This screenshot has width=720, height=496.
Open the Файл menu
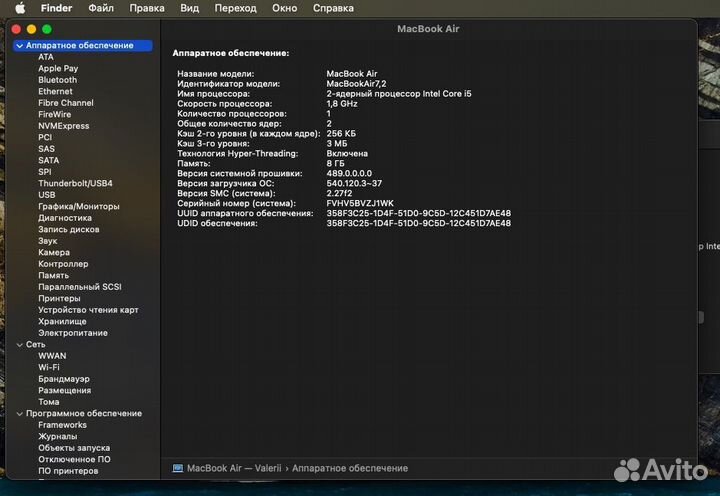pyautogui.click(x=100, y=8)
